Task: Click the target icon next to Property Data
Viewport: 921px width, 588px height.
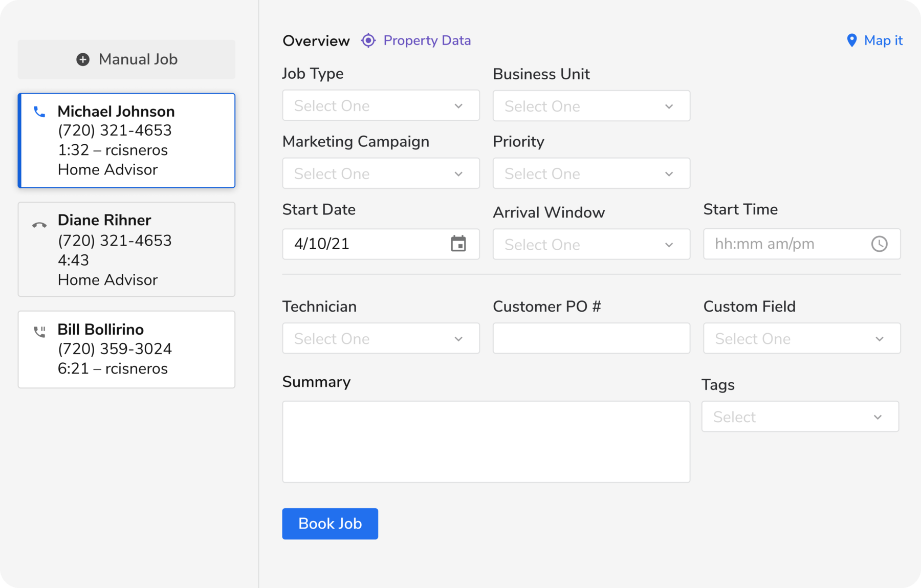Action: pyautogui.click(x=368, y=40)
